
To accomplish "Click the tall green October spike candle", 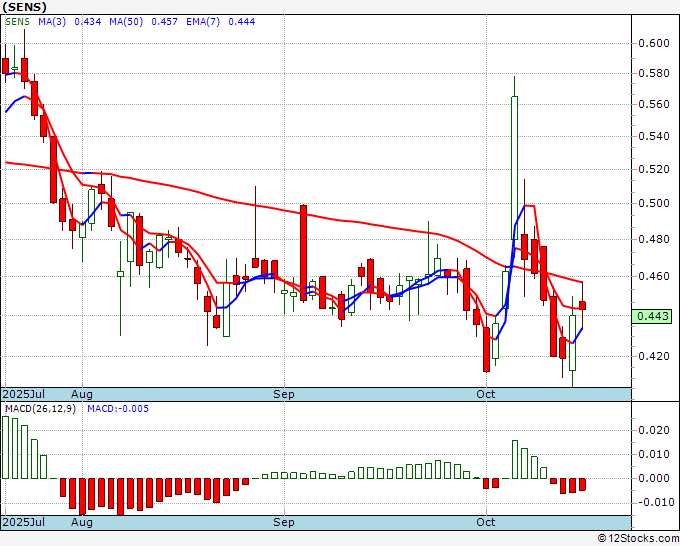I will click(x=514, y=167).
